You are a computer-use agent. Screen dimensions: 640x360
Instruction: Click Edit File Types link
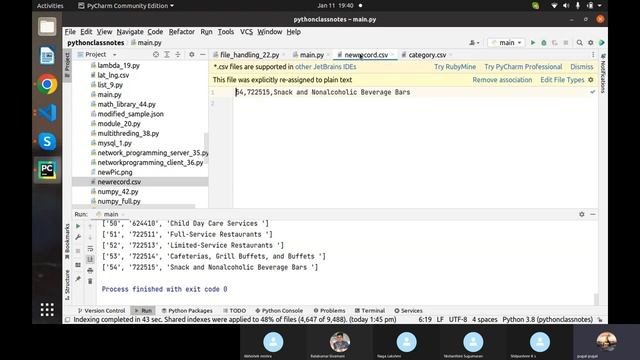[x=562, y=80]
